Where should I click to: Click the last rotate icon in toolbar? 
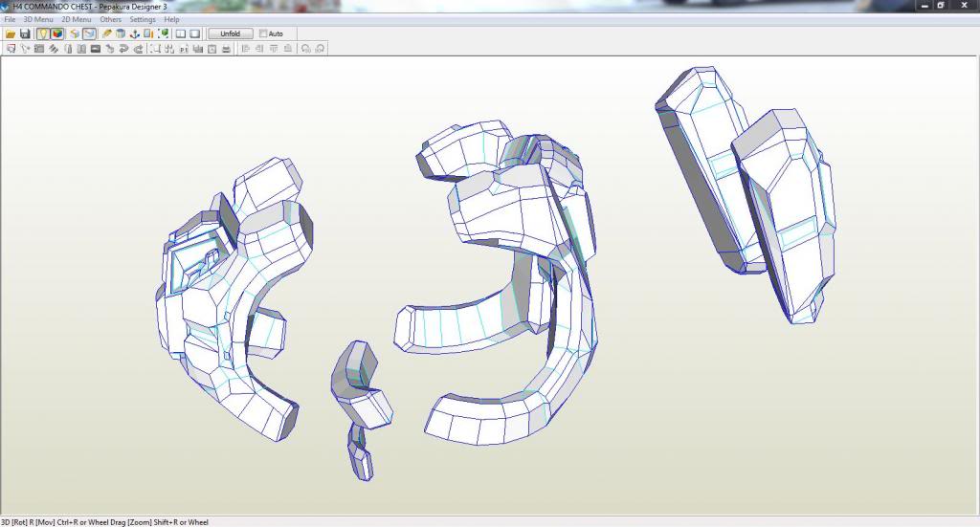pyautogui.click(x=320, y=49)
